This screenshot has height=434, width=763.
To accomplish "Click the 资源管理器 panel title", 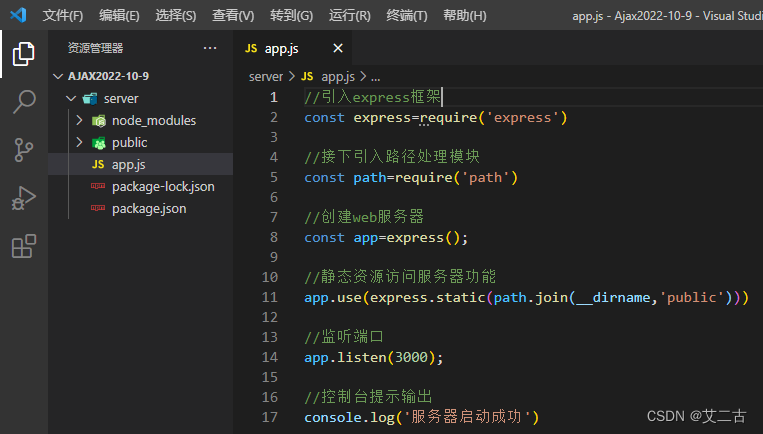I will [95, 48].
